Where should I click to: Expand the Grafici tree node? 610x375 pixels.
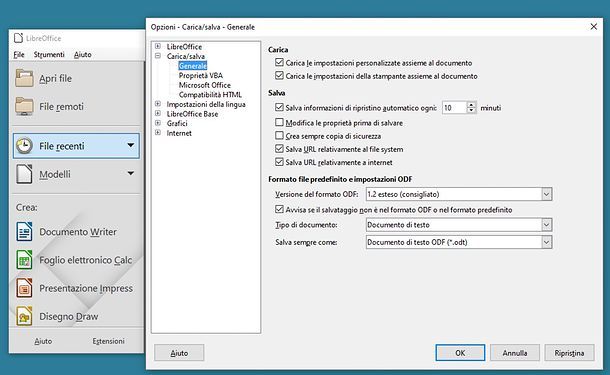(158, 123)
